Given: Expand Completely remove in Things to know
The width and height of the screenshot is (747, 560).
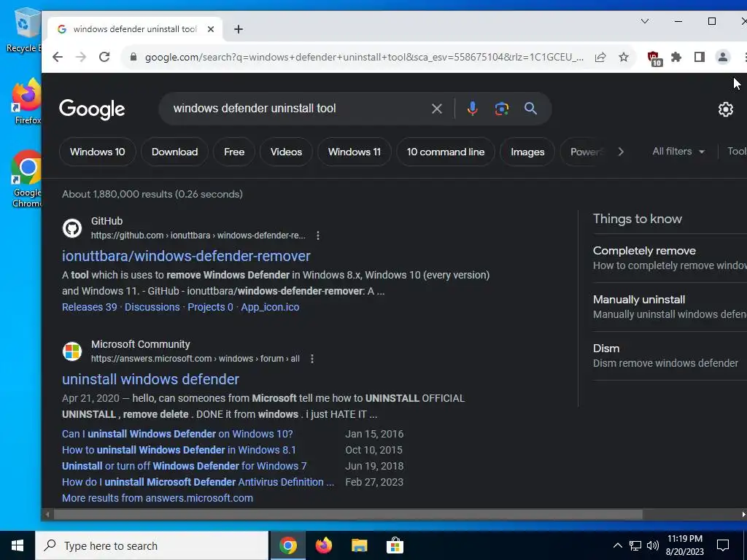Looking at the screenshot, I should tap(670, 258).
